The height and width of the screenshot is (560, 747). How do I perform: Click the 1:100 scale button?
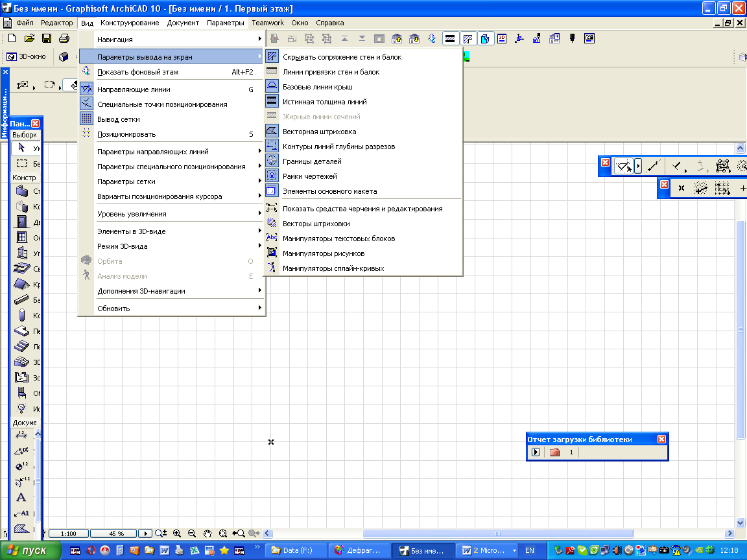pos(69,534)
